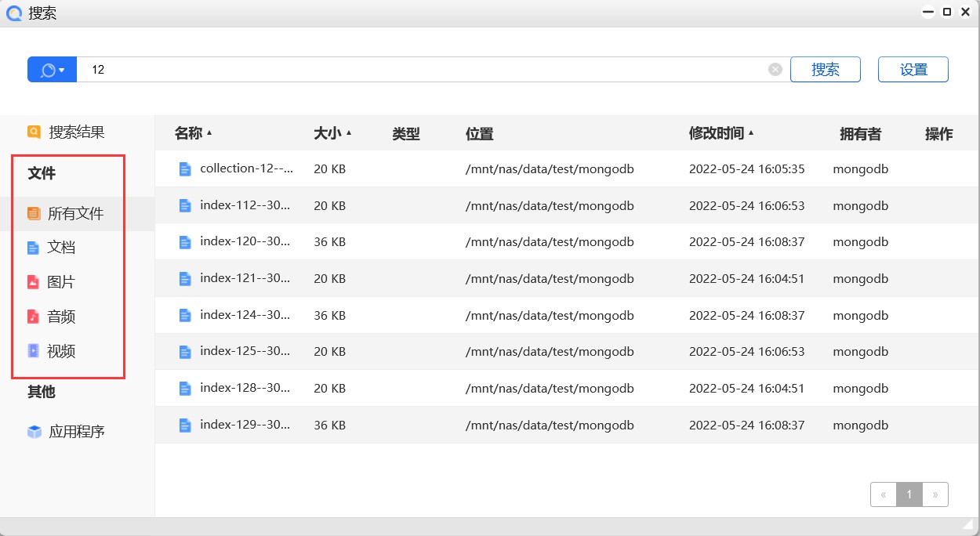Go to next page with » button
980x536 pixels.
tap(935, 494)
